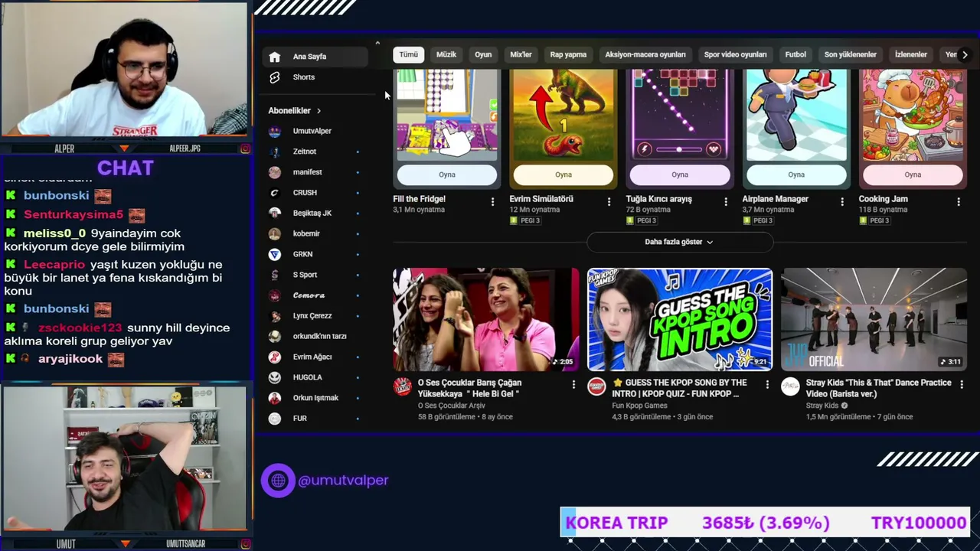This screenshot has width=980, height=551.
Task: Open Evrim Ağacı channel avatar
Action: [275, 357]
